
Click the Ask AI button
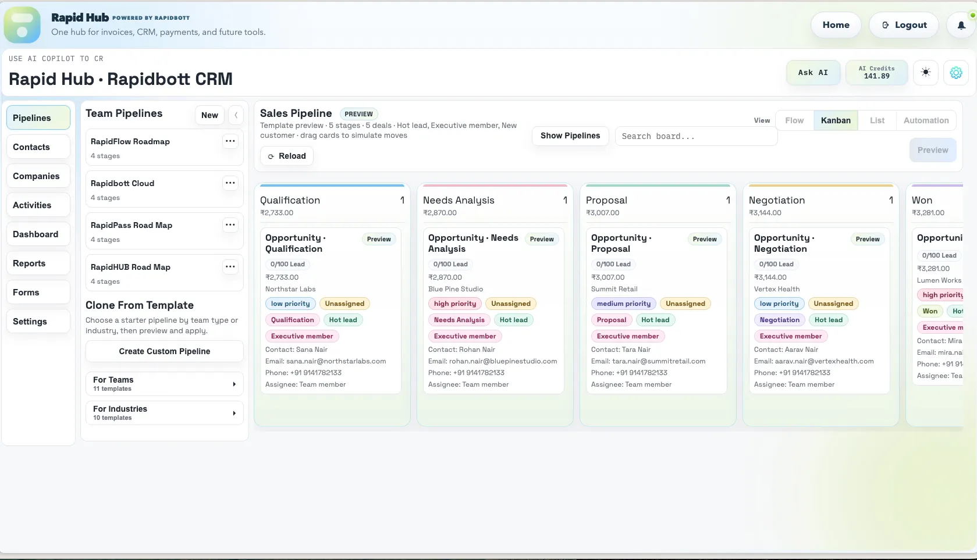click(x=813, y=73)
